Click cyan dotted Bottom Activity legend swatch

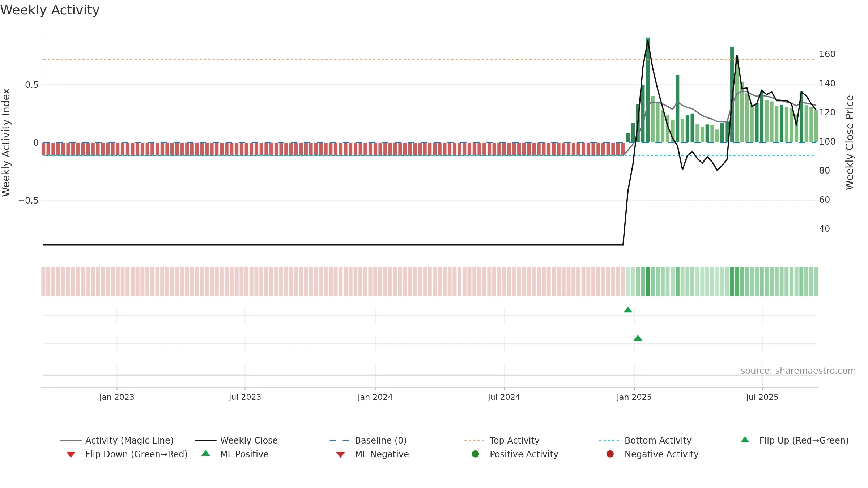[609, 440]
